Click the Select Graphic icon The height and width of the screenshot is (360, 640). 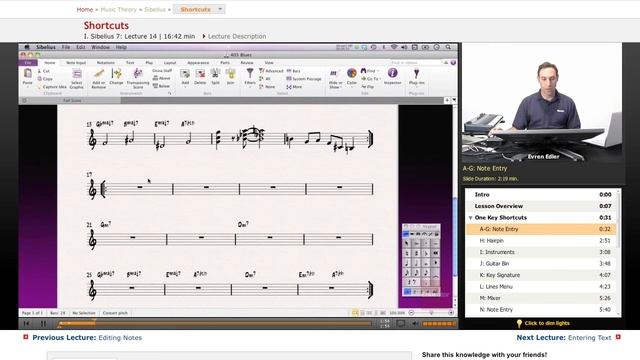[76, 74]
